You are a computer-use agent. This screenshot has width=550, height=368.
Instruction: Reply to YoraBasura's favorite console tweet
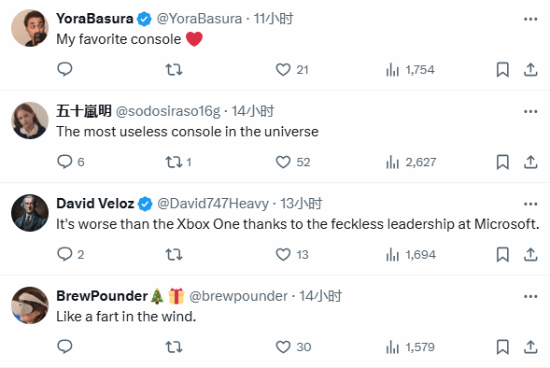pyautogui.click(x=65, y=69)
